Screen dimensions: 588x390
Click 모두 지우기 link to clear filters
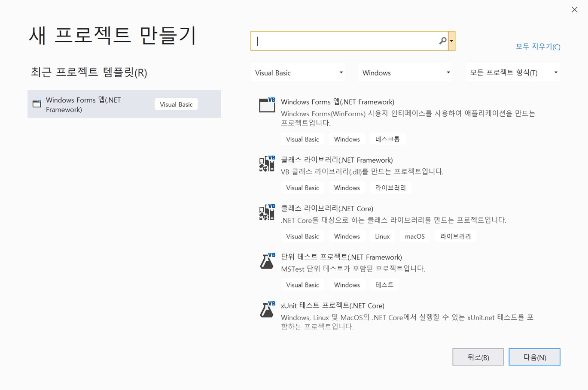[538, 46]
